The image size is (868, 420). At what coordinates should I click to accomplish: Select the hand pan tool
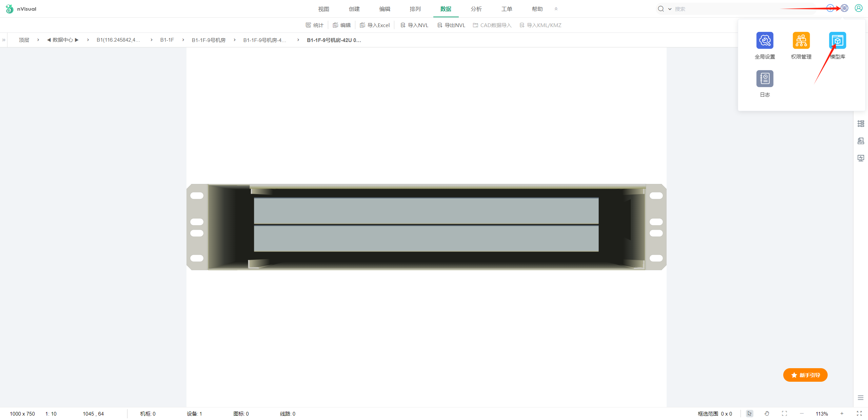[767, 414]
